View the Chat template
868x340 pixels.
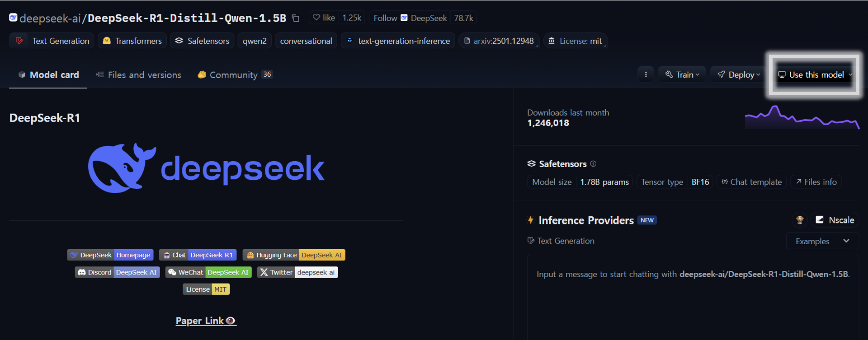751,182
